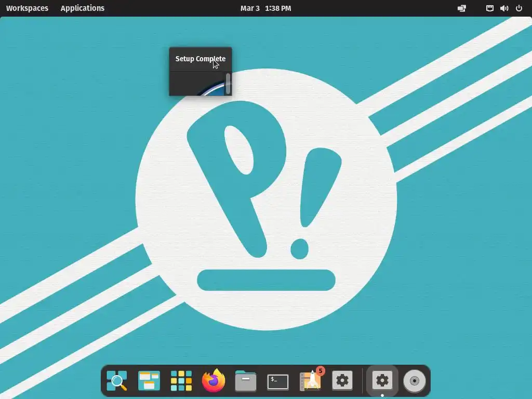Open the Workspaces menu in top bar
Image resolution: width=532 pixels, height=399 pixels.
tap(27, 8)
